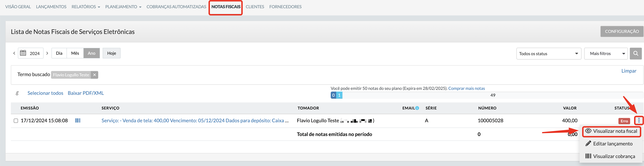Screen dimensions: 644x166
Task: Click the light blue 1 progress segment
Action: (x=339, y=95)
